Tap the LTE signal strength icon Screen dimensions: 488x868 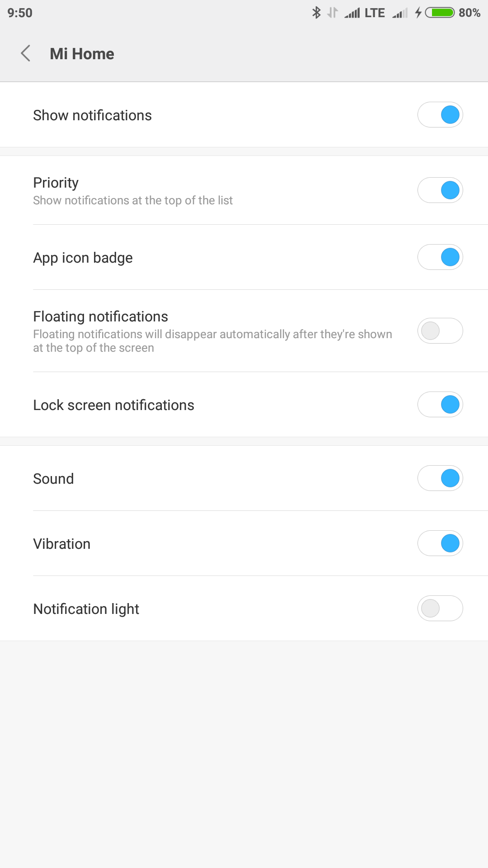coord(352,13)
